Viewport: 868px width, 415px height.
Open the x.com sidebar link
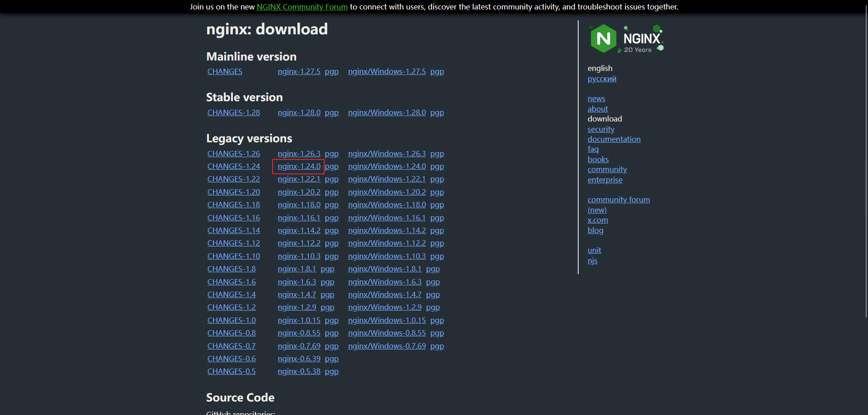pos(598,220)
